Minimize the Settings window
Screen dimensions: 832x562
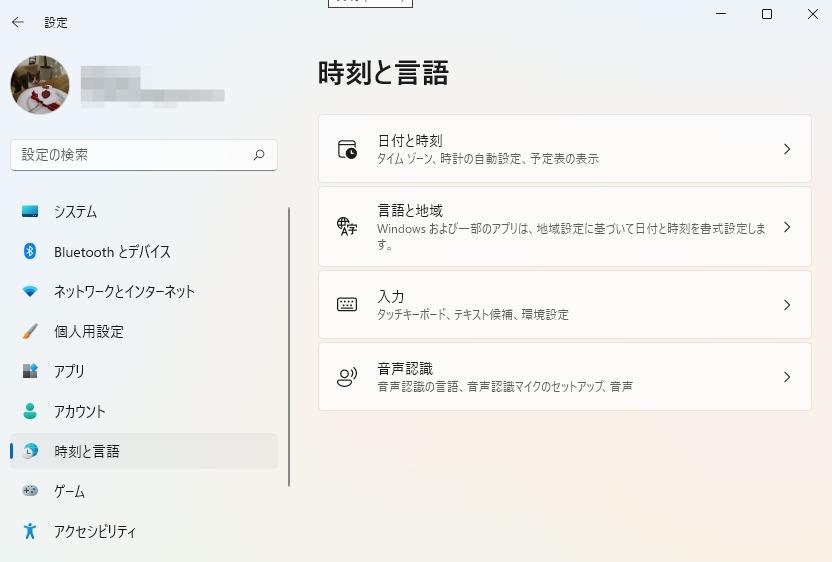pyautogui.click(x=721, y=14)
